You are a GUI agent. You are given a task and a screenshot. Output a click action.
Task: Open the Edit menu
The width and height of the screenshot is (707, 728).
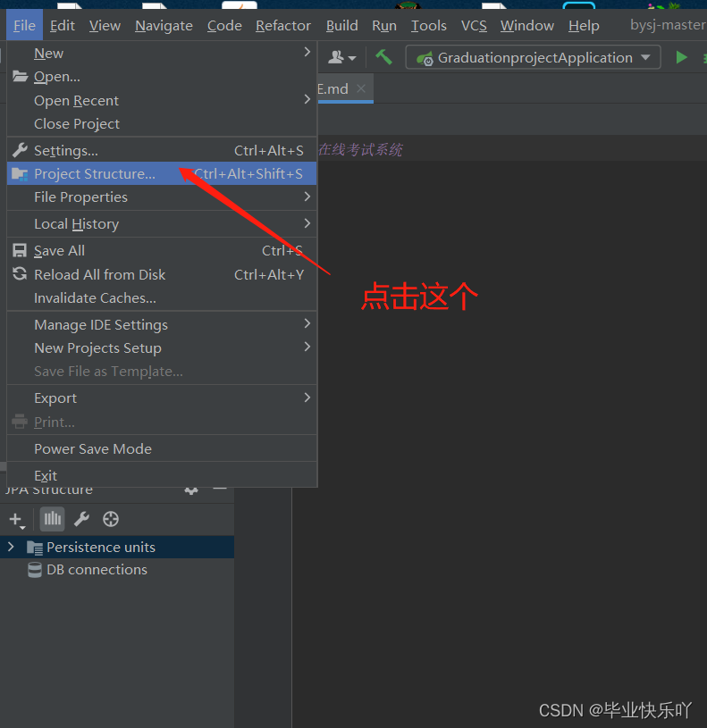[63, 26]
